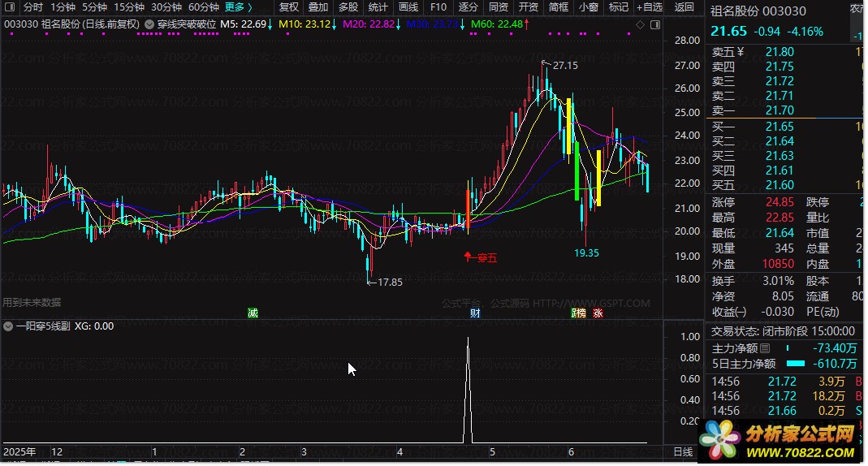Click yellow M10: 23.12 average label
Image resolution: width=868 pixels, height=466 pixels.
click(x=304, y=24)
